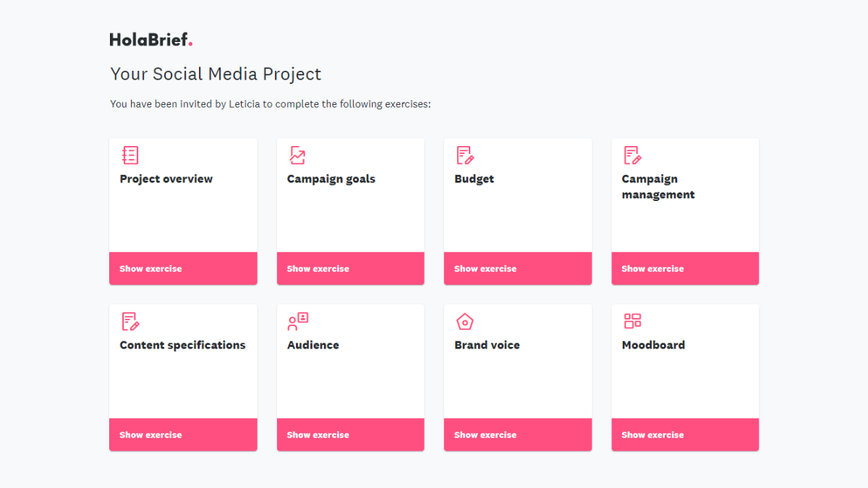Open the Campaign management exercise

(x=685, y=268)
